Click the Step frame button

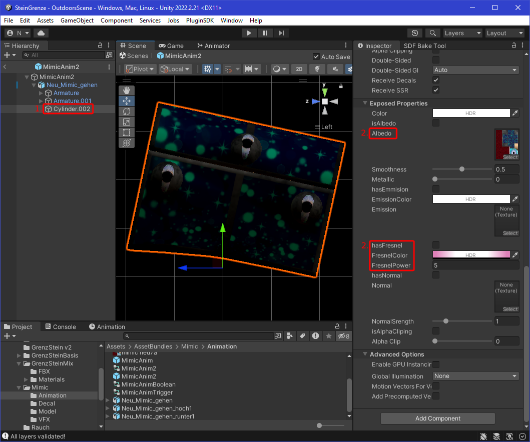click(x=281, y=33)
